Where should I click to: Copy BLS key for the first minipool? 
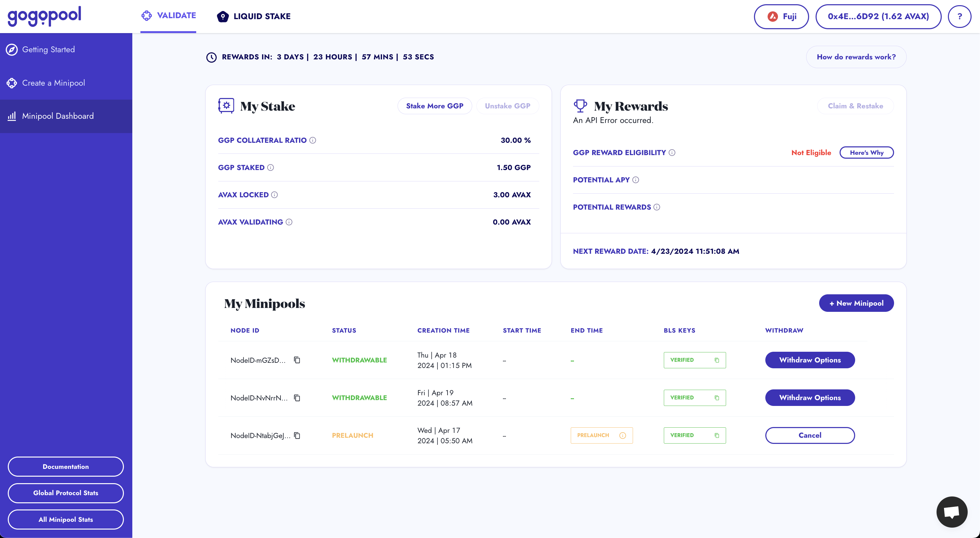click(x=717, y=360)
